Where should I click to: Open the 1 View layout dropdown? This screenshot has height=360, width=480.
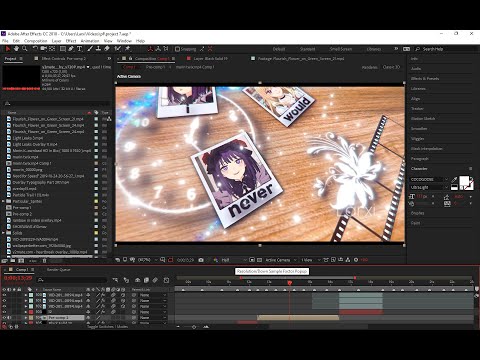click(310, 260)
